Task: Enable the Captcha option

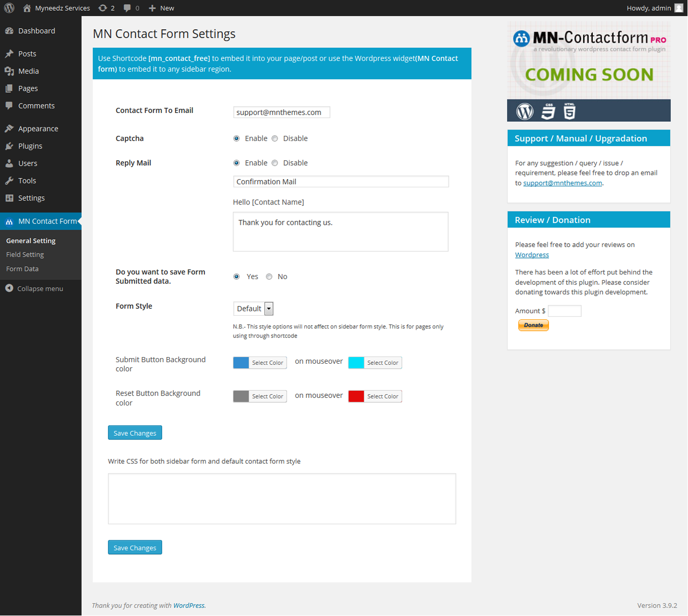Action: click(x=236, y=139)
